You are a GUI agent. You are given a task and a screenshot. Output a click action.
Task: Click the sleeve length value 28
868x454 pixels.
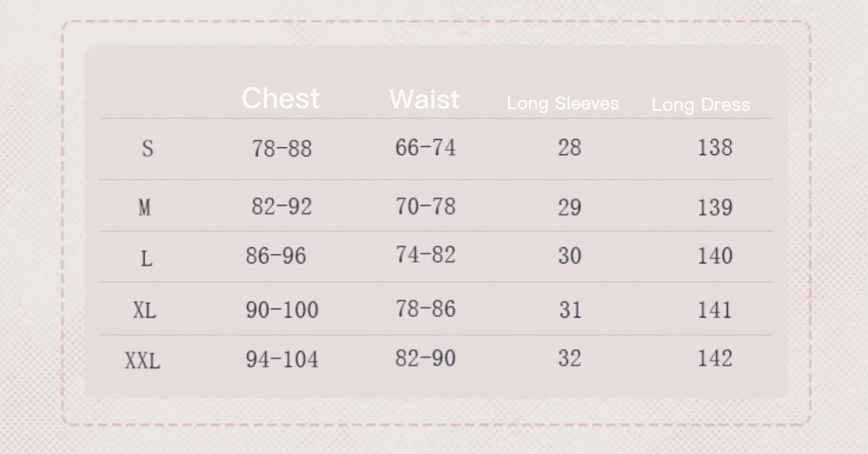[570, 148]
